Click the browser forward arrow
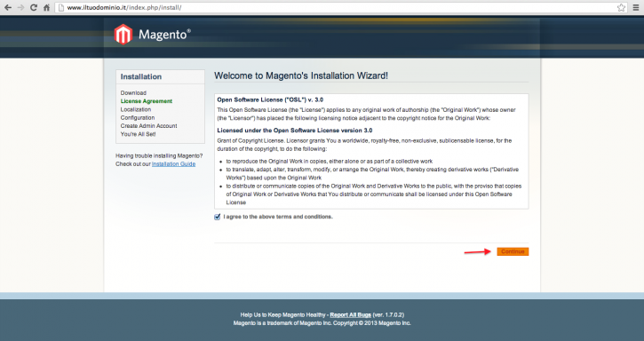This screenshot has height=341, width=644. pyautogui.click(x=21, y=7)
